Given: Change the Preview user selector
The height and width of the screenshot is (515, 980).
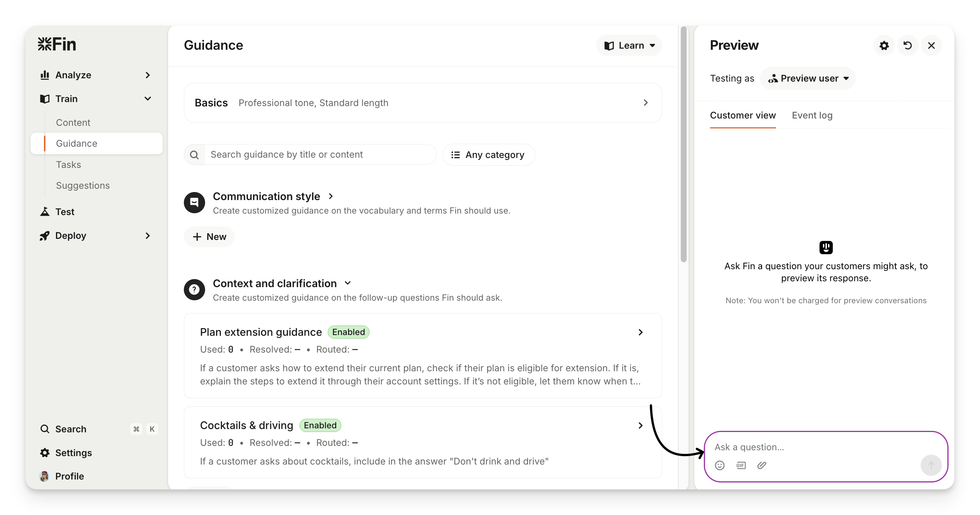Looking at the screenshot, I should click(808, 78).
